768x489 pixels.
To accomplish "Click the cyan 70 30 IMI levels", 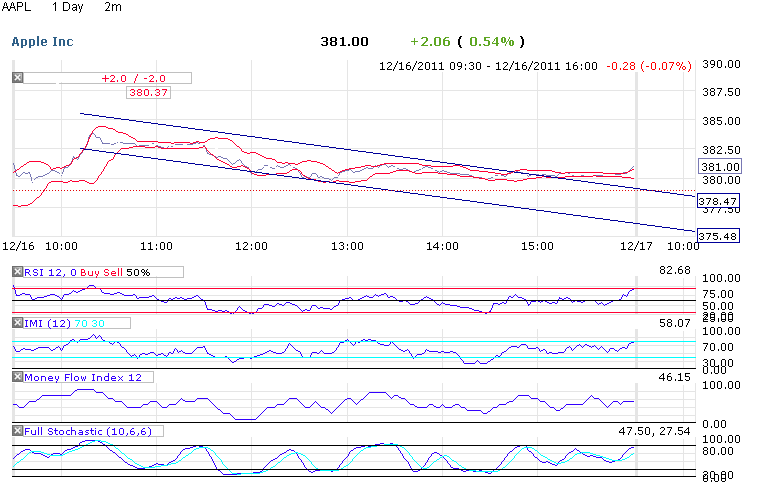I will pyautogui.click(x=90, y=323).
